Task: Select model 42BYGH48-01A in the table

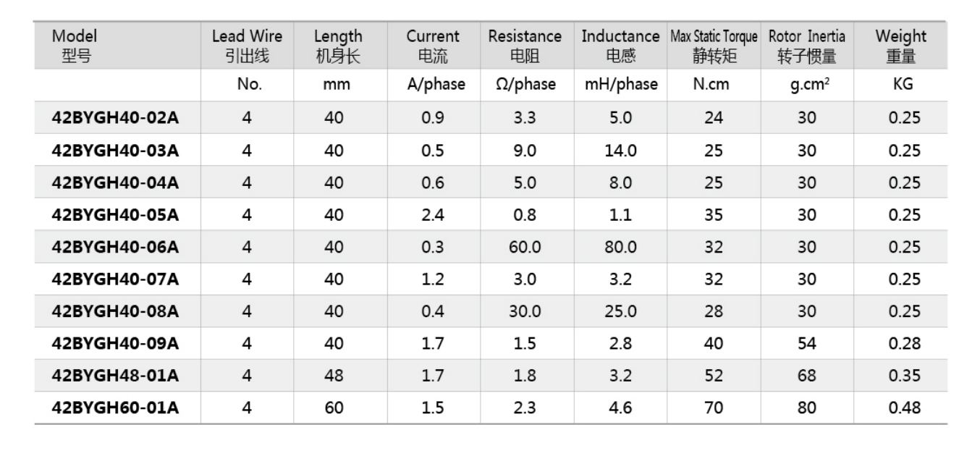Action: pos(115,376)
